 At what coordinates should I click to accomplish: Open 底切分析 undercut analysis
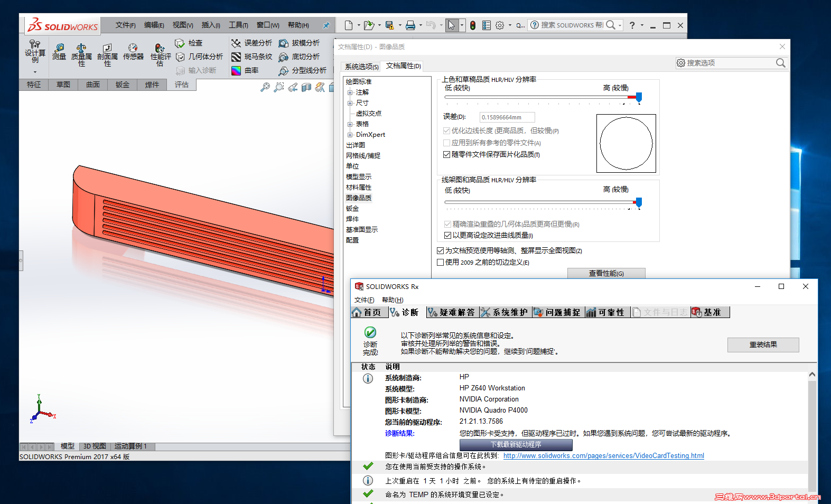tap(299, 57)
